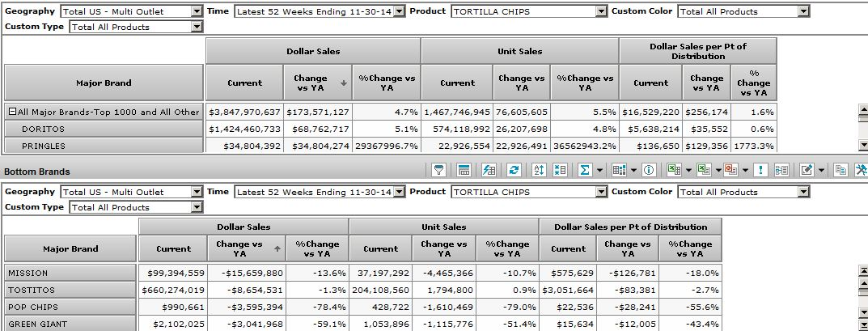Click the filter funnel icon in toolbar
Screen dimensions: 868x331
point(439,171)
